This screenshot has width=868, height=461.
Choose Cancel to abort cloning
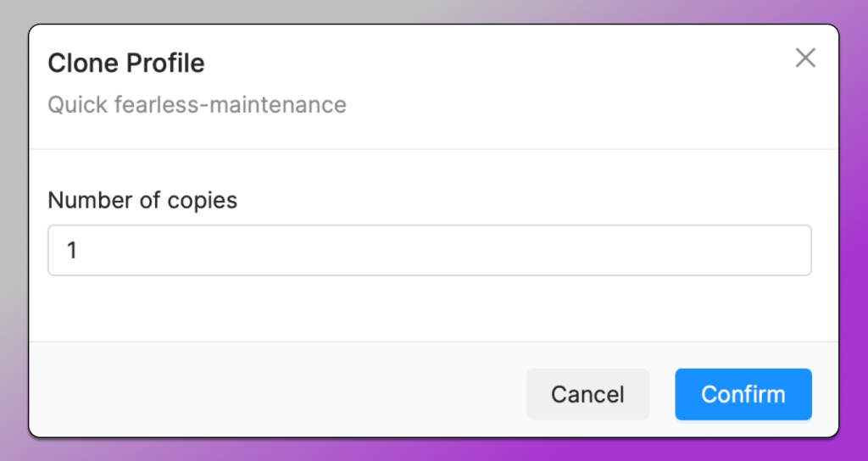(587, 394)
